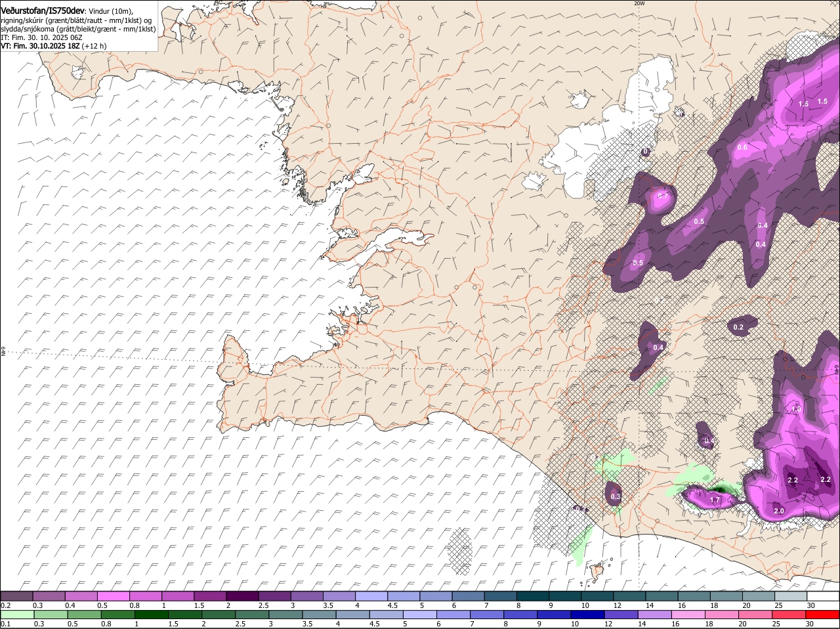Screen dimensions: 840x629
Task: Click the 30 label on the upper scale
Action: (811, 605)
